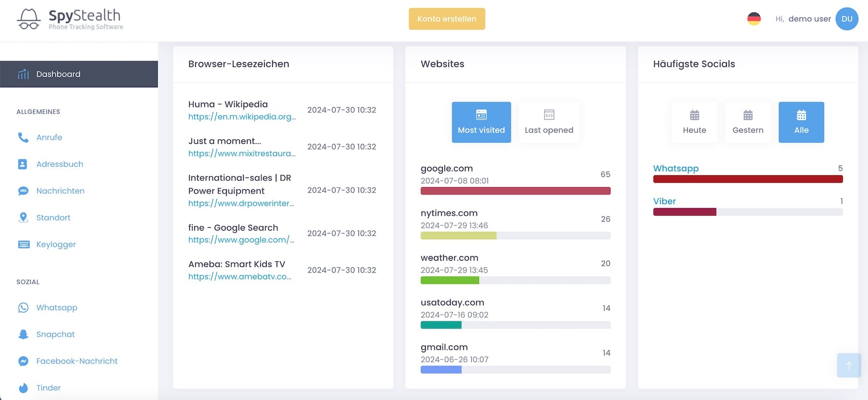The width and height of the screenshot is (868, 400).
Task: Open the www.google.com bookmark link
Action: coord(241,240)
